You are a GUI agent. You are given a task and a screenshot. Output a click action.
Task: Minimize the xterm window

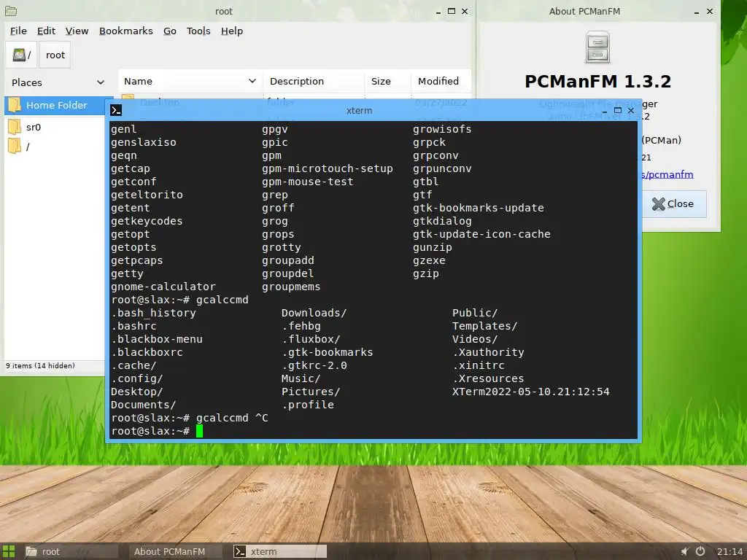pyautogui.click(x=605, y=111)
